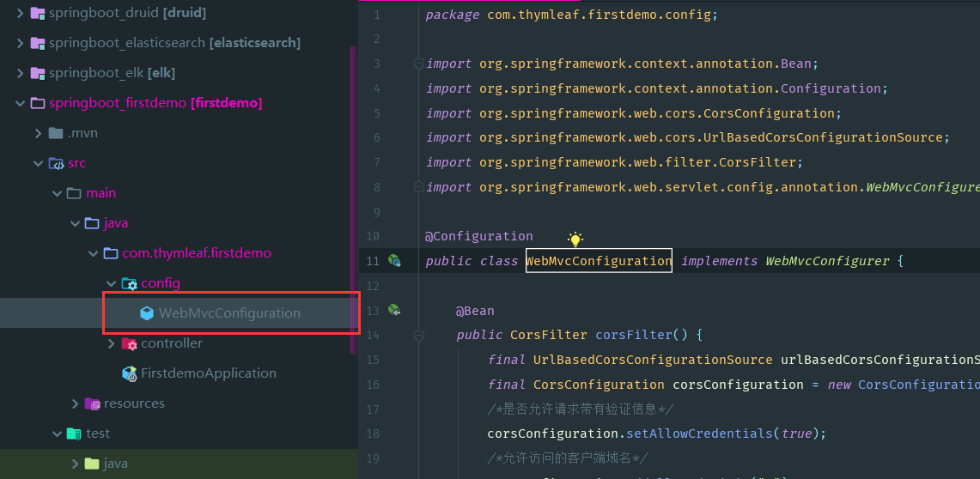Click the CorsFilter import on line 7

(614, 162)
